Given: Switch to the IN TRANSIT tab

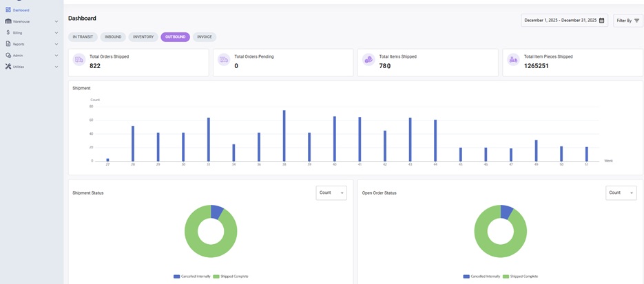Looking at the screenshot, I should tap(83, 37).
